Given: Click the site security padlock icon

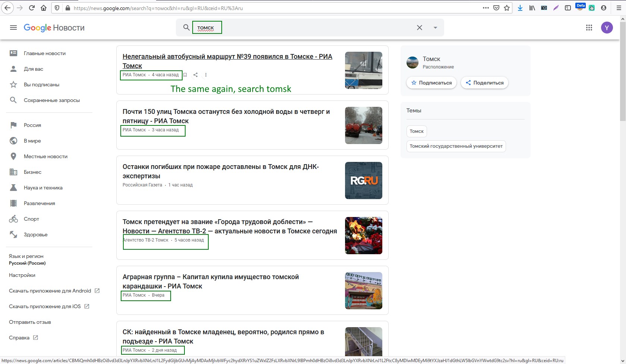Looking at the screenshot, I should 68,8.
